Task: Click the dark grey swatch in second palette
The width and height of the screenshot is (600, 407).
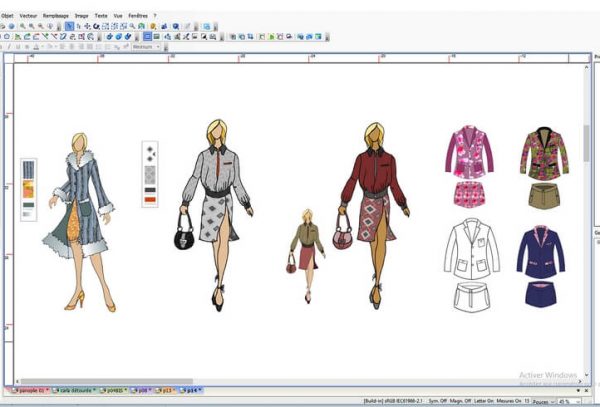Action: (150, 190)
